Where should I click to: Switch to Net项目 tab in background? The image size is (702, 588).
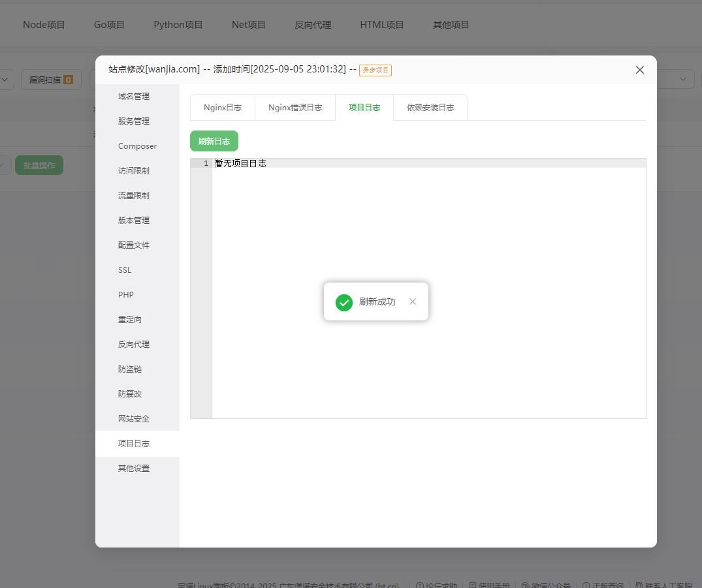coord(249,25)
